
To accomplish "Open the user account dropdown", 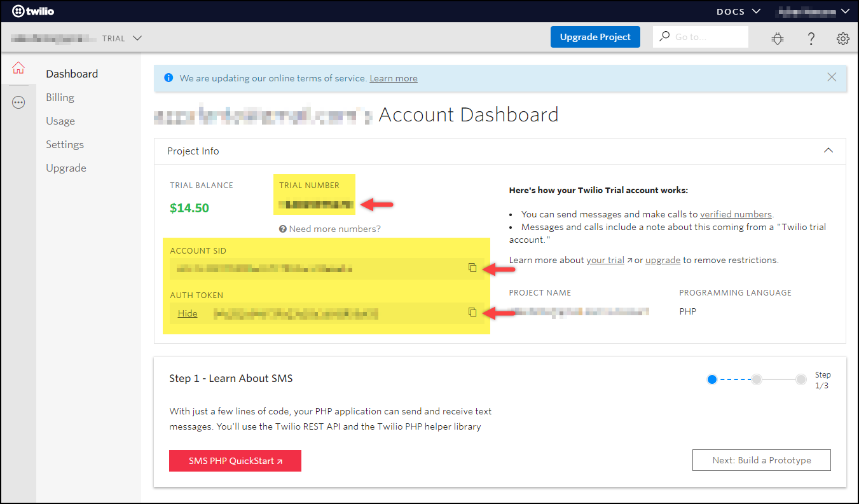I will 813,11.
